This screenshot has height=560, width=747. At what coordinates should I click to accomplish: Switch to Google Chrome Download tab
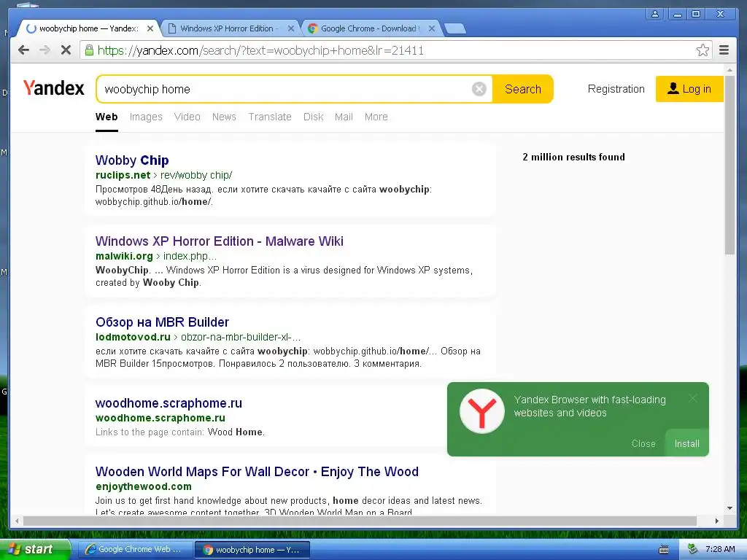(x=369, y=28)
